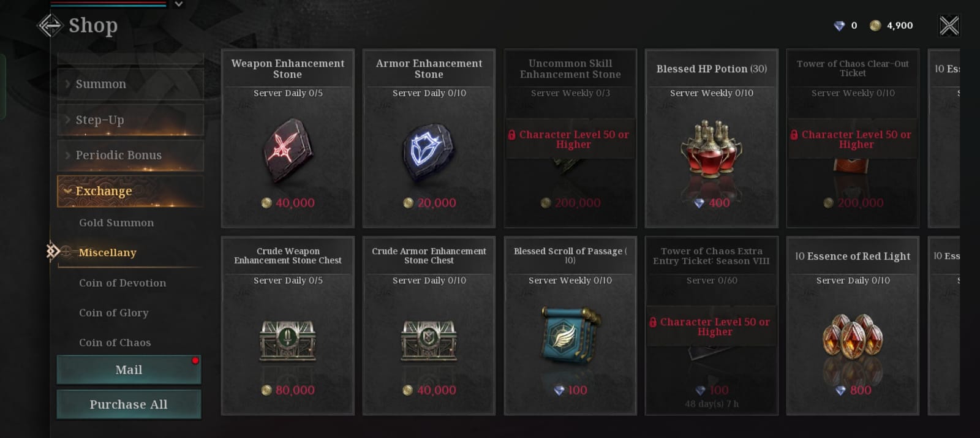
Task: Expand the Summon category
Action: [x=130, y=85]
